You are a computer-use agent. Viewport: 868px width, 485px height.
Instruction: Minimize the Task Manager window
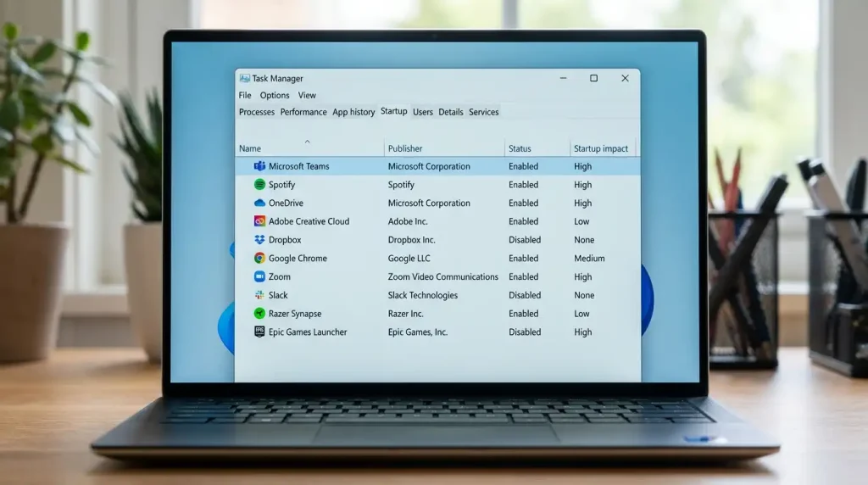point(563,78)
